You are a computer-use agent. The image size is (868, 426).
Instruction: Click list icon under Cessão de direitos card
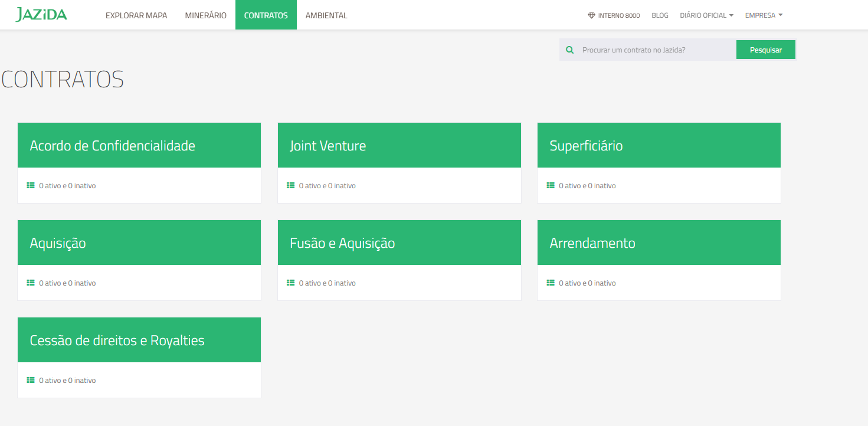(31, 380)
